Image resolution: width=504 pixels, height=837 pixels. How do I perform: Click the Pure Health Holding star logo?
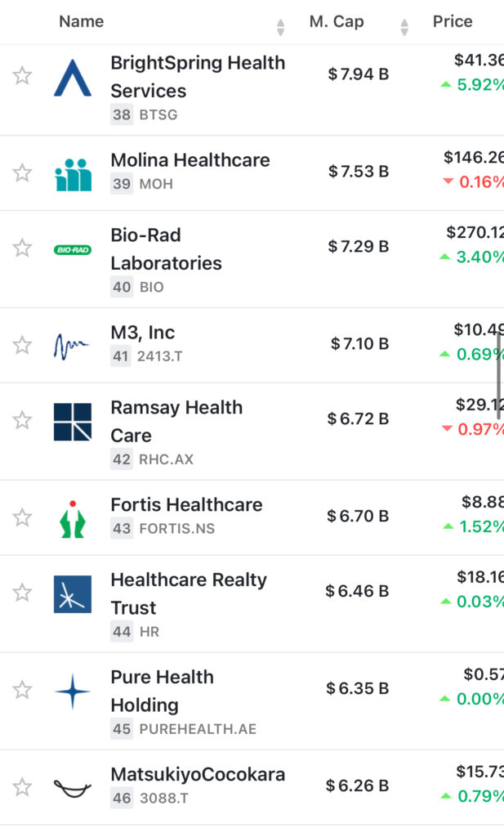(73, 692)
